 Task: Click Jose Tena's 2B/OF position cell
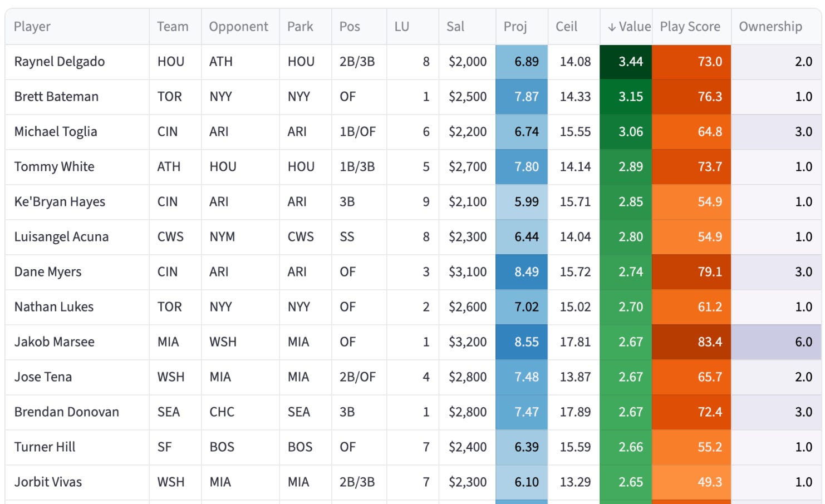(359, 377)
